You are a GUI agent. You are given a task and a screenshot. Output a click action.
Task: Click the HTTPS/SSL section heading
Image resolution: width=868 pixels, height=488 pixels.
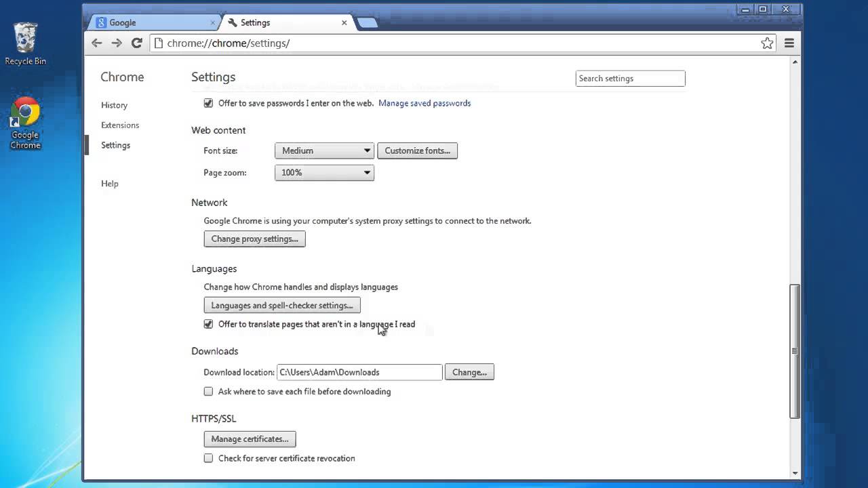click(214, 419)
